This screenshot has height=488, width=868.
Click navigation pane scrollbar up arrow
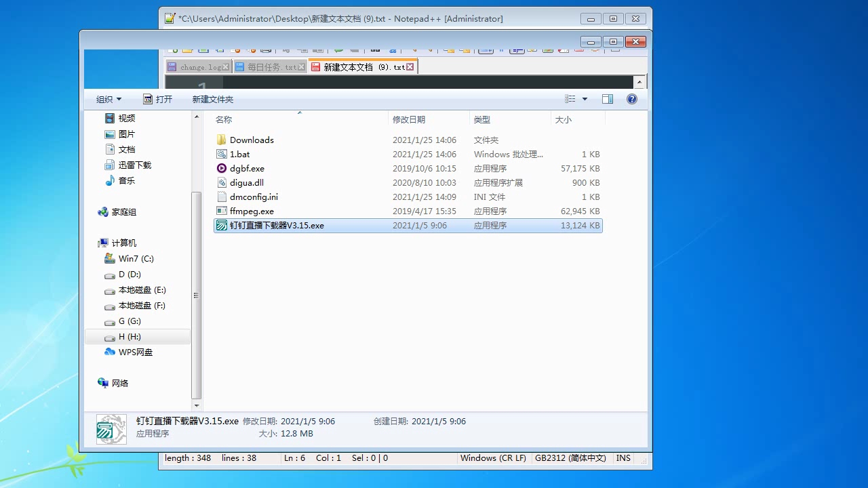[x=197, y=117]
